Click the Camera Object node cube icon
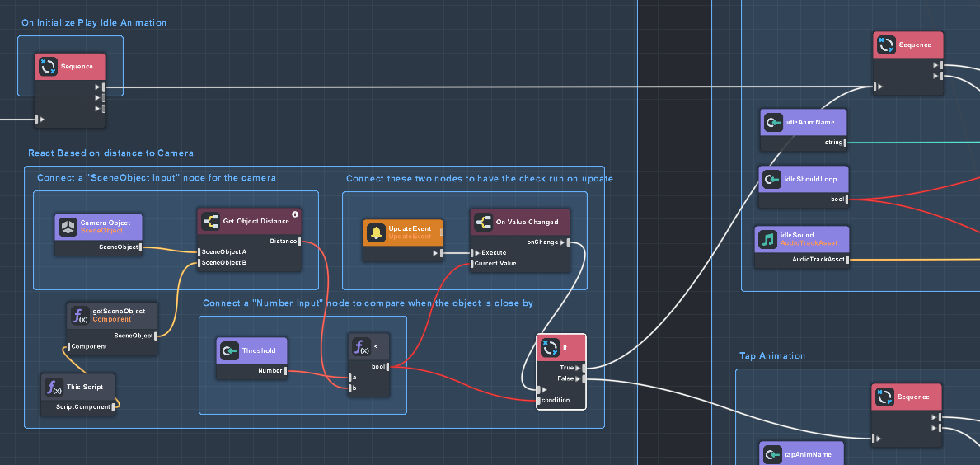 point(68,228)
